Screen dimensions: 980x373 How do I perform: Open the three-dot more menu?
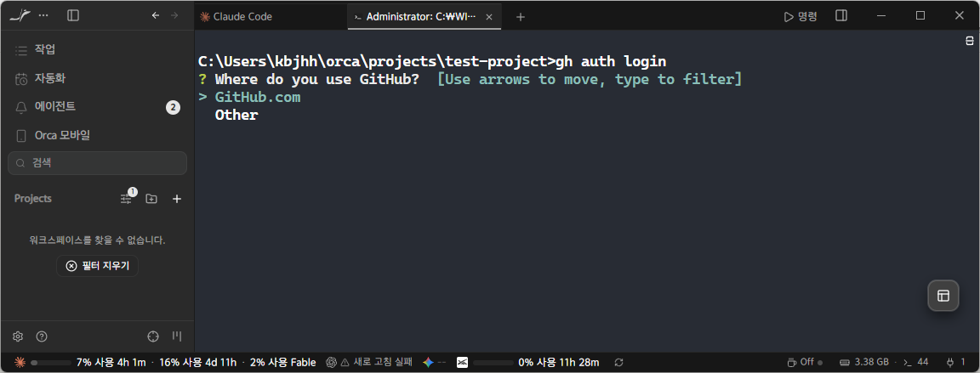43,15
